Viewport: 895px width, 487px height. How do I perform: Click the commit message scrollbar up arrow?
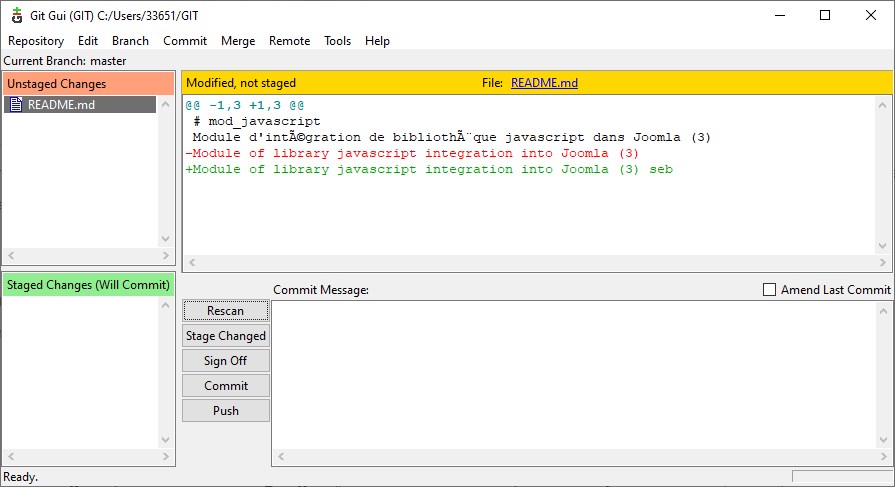(x=883, y=311)
